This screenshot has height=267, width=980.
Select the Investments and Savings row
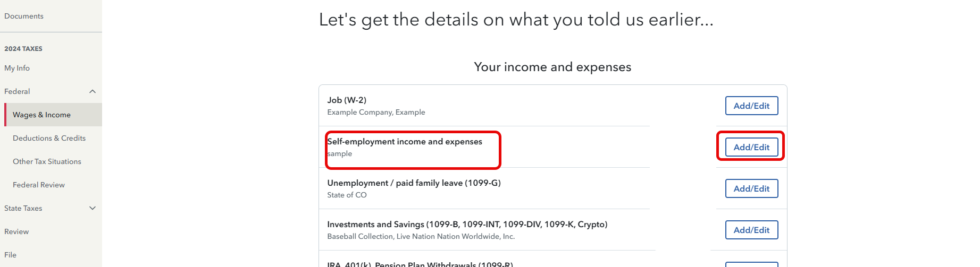click(x=467, y=225)
